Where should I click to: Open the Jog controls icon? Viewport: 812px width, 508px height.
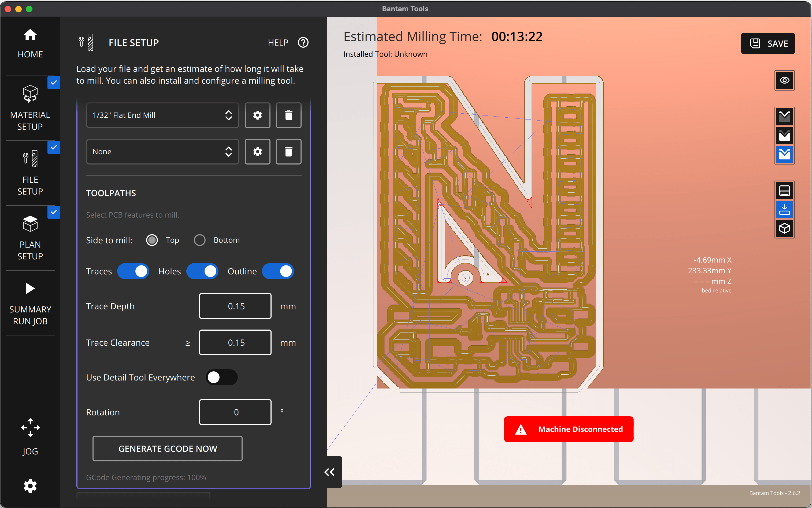point(30,427)
